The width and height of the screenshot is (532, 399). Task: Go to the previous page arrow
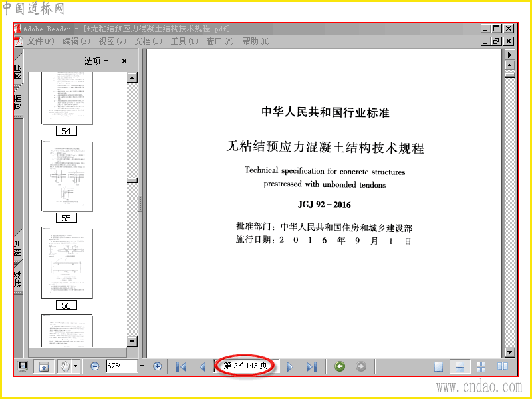(x=203, y=367)
